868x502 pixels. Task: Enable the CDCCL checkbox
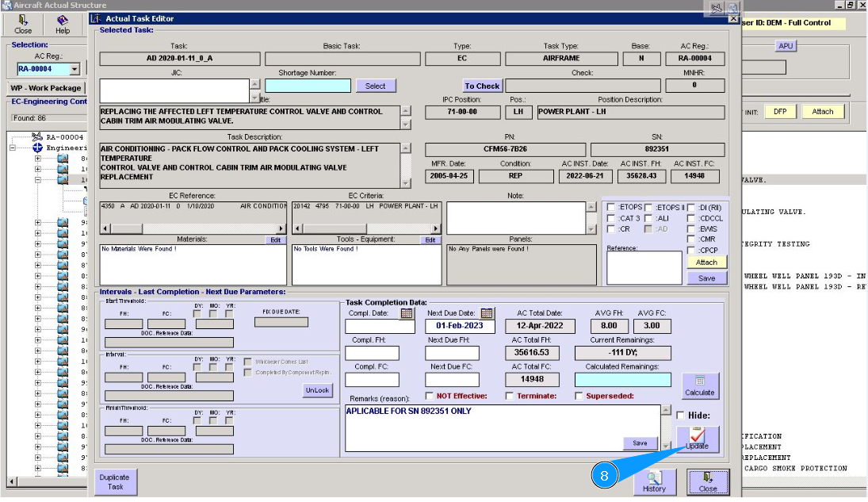pyautogui.click(x=691, y=218)
